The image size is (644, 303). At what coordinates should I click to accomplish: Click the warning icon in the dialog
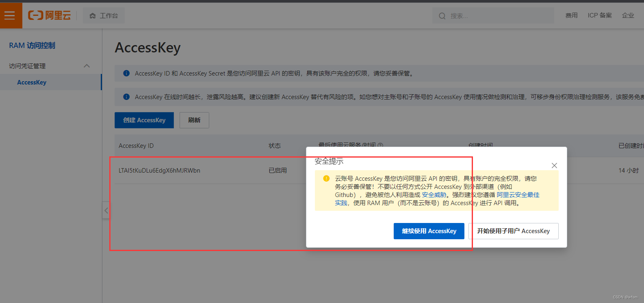[326, 178]
